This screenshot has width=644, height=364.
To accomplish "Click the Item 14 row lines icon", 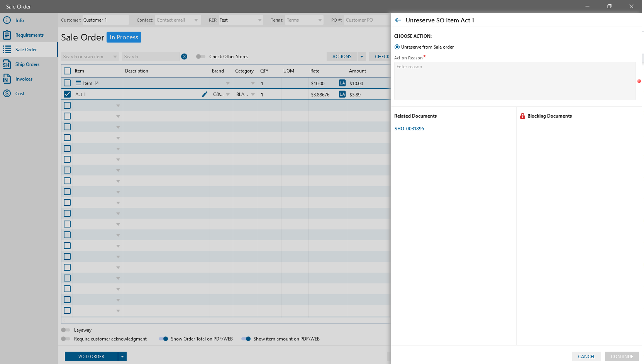I will coord(78,83).
